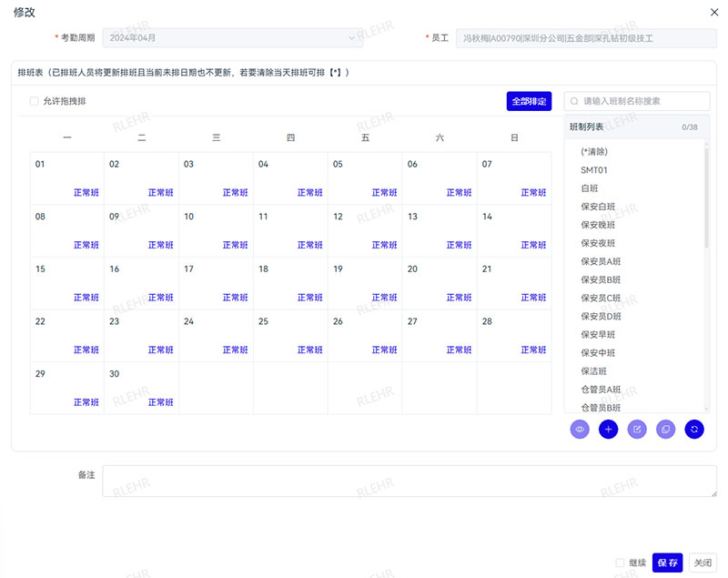Click 正常班 on day 29
728x578 pixels.
[86, 402]
